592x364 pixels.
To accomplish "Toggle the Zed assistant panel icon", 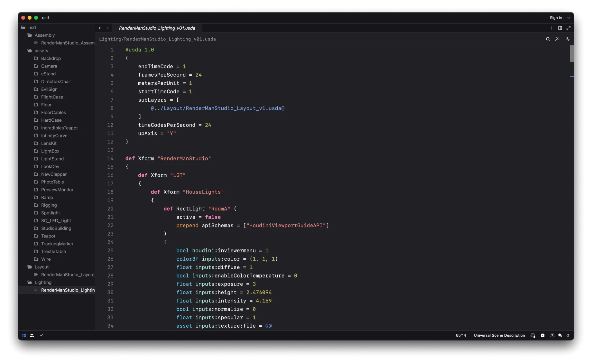I will (552, 335).
